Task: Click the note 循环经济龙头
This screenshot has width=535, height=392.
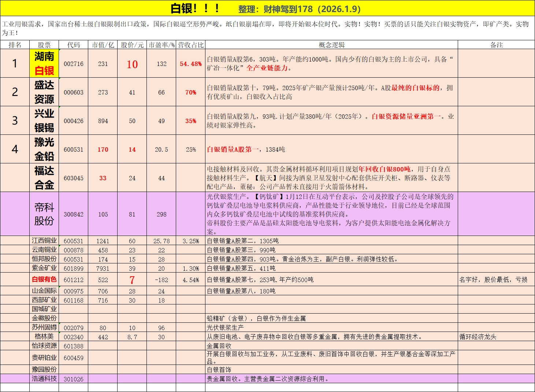Action: [x=478, y=337]
